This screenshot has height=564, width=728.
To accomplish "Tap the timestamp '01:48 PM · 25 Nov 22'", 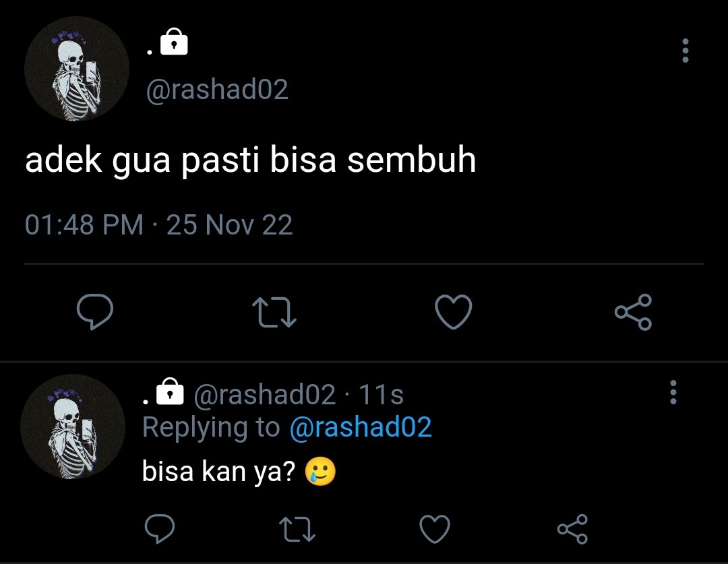I will point(159,224).
